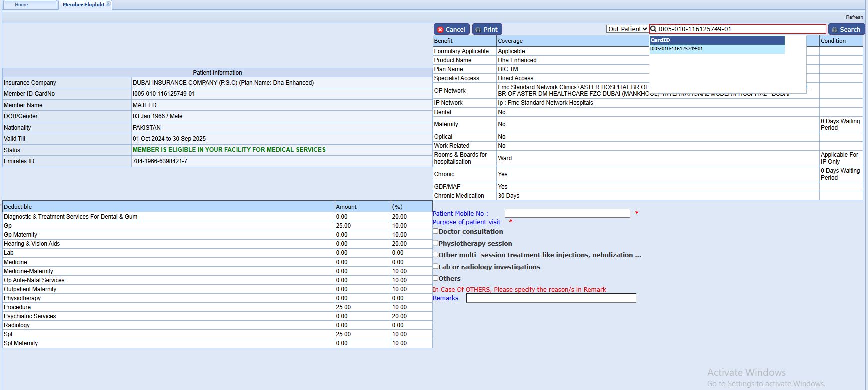The width and height of the screenshot is (868, 390).
Task: Check the Doctor consultation checkbox
Action: (436, 231)
